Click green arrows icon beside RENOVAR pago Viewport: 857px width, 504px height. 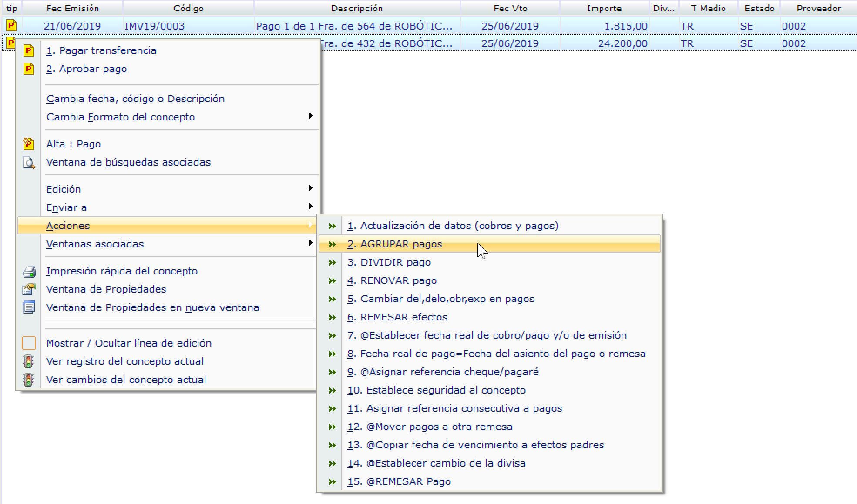[x=333, y=281]
